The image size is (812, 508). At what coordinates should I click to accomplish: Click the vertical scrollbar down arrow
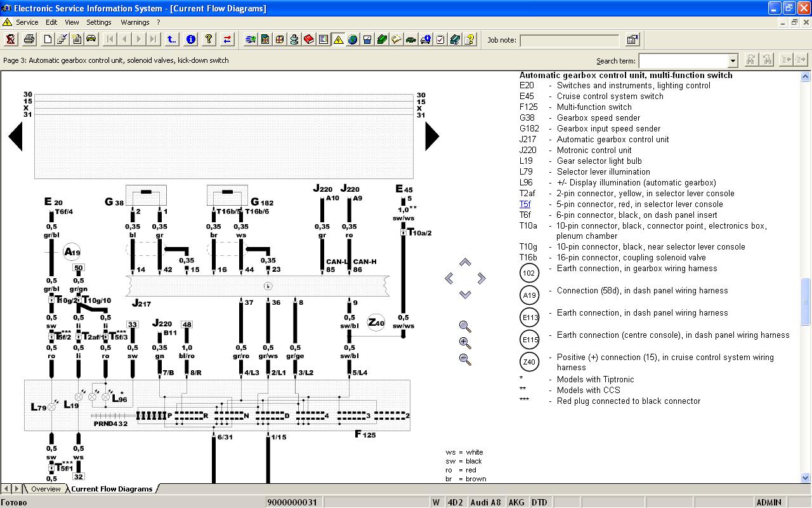pyautogui.click(x=806, y=478)
